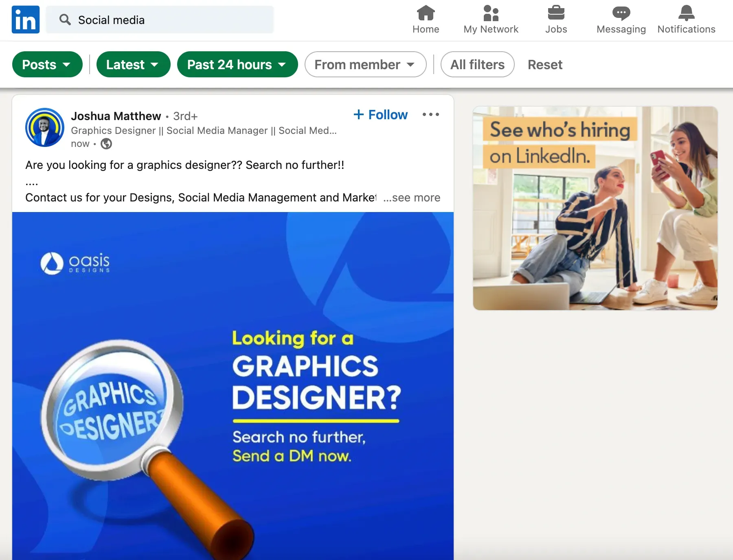Open Jobs briefcase icon
The image size is (733, 560).
pyautogui.click(x=556, y=13)
